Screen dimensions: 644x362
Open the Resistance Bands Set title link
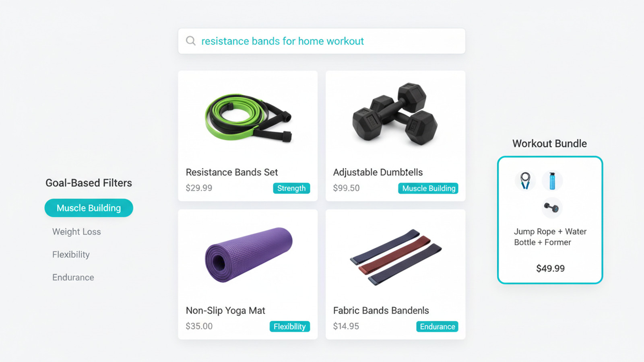click(232, 172)
